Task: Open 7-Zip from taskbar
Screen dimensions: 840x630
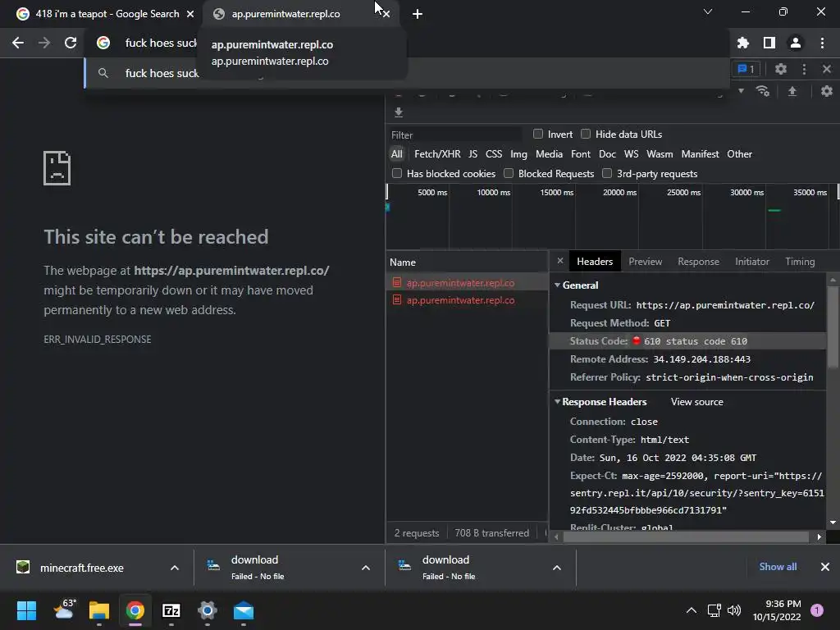Action: coord(171,610)
